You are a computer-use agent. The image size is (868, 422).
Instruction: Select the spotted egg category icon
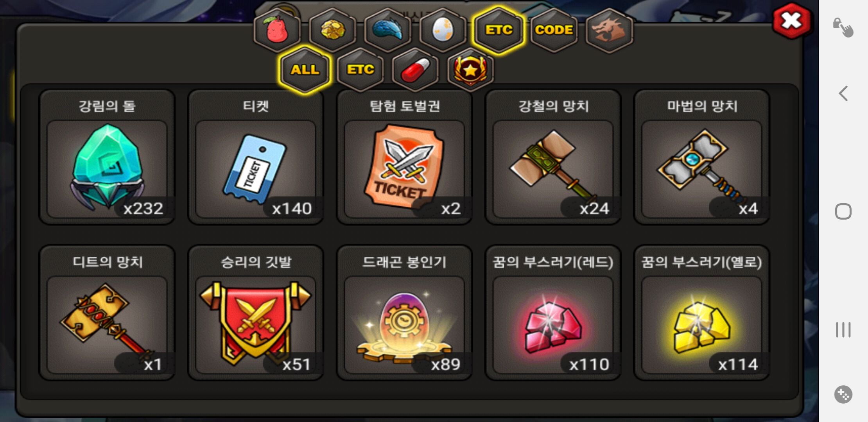click(x=443, y=30)
